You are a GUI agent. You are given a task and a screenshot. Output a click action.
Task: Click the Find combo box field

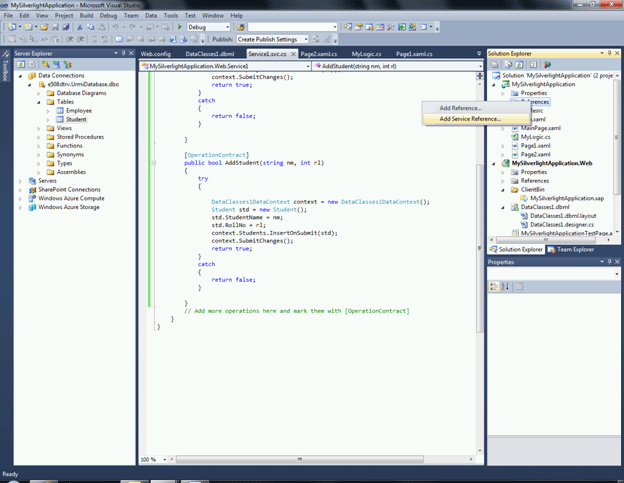tap(292, 27)
